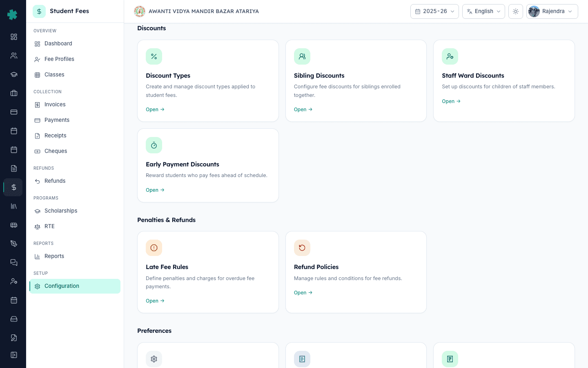Open the chat bubbles icon in the left rail

[14, 263]
